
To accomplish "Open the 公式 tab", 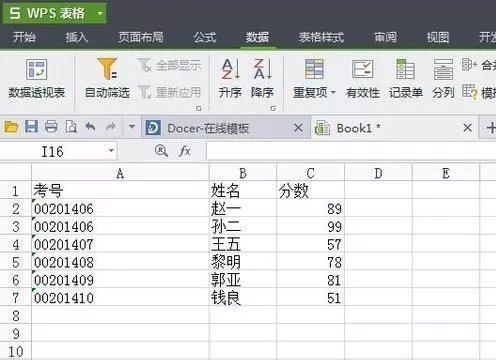I will tap(205, 37).
